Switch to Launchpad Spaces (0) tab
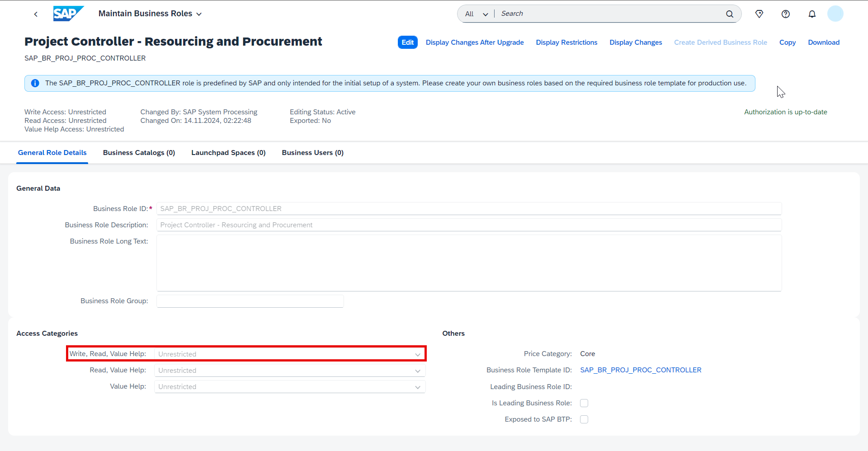The height and width of the screenshot is (451, 868). [x=228, y=153]
